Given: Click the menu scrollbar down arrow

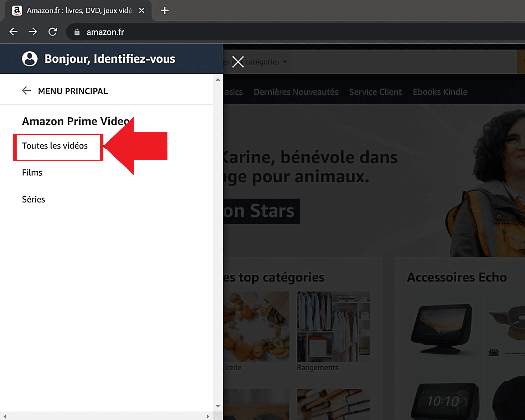Looking at the screenshot, I should (218, 406).
